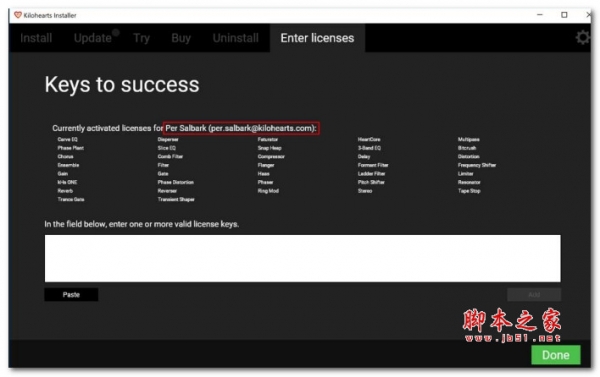The width and height of the screenshot is (600, 377).
Task: Click the 'HeartCore' license entry
Action: (369, 139)
